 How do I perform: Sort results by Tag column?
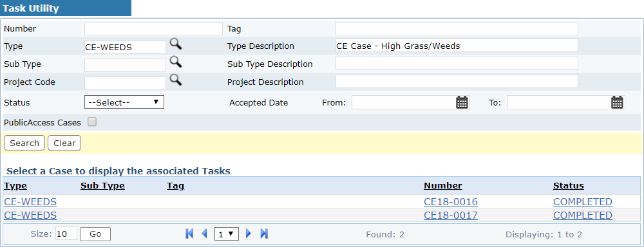tap(175, 186)
